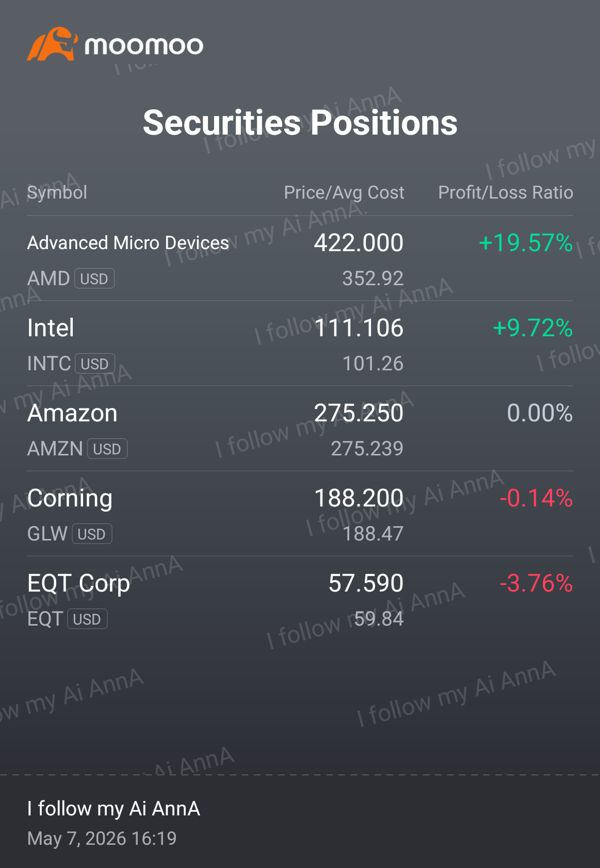Open the Advanced Micro Devices position row
This screenshot has height=868, width=600.
pyautogui.click(x=300, y=258)
